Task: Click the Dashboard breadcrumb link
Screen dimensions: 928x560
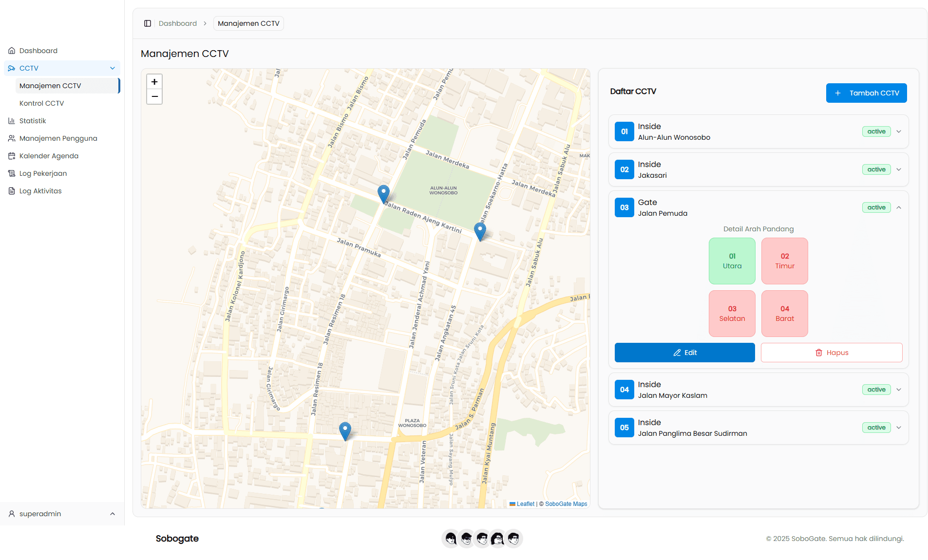Action: (x=178, y=23)
